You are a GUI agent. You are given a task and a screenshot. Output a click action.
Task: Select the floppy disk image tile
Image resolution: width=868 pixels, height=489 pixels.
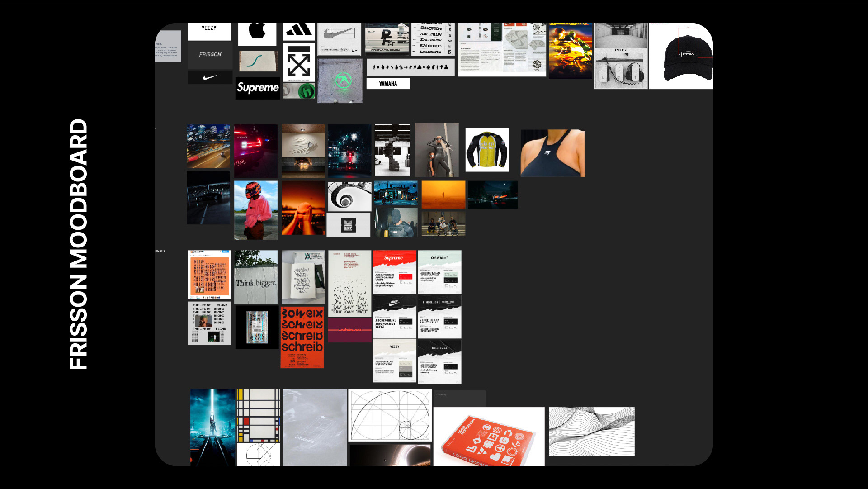[x=349, y=225]
